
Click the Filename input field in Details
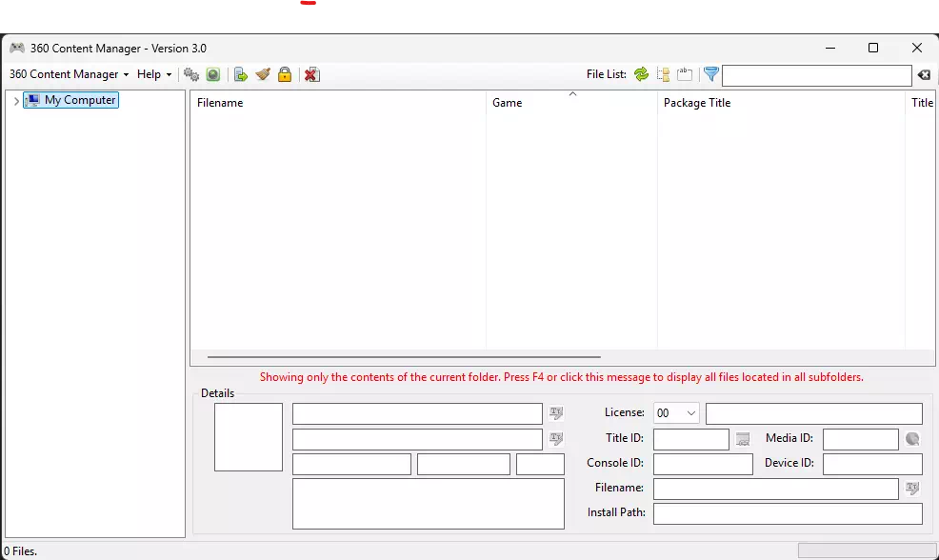click(x=776, y=489)
